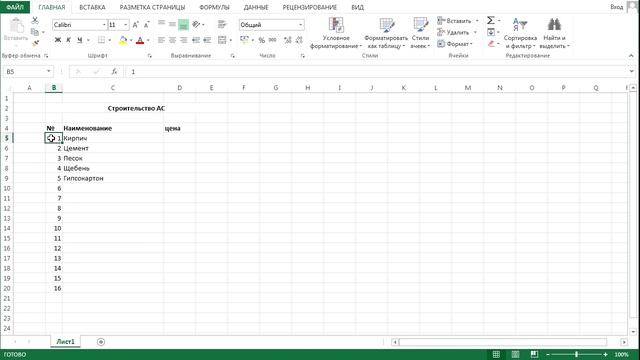Toggle bottom vertical alignment
The image size is (640, 360).
click(183, 24)
